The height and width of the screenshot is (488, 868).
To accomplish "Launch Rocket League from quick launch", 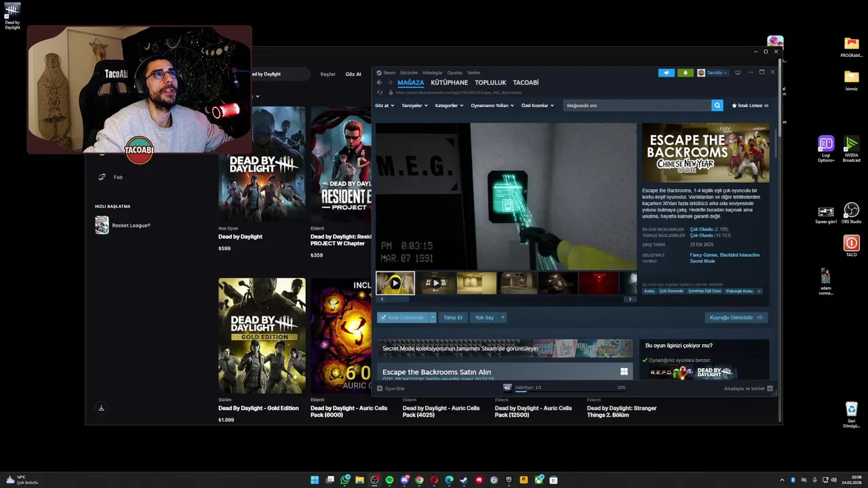I will tap(123, 225).
